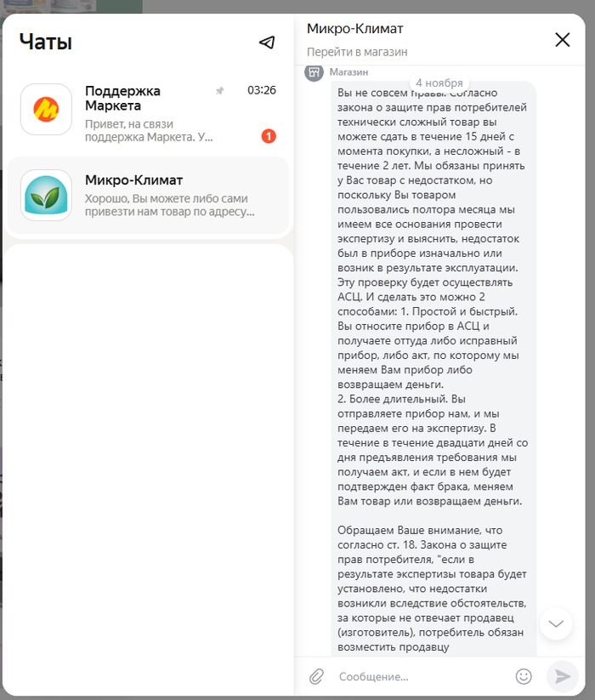Send the message with the arrow button
Screen dimensions: 595x700
(563, 676)
